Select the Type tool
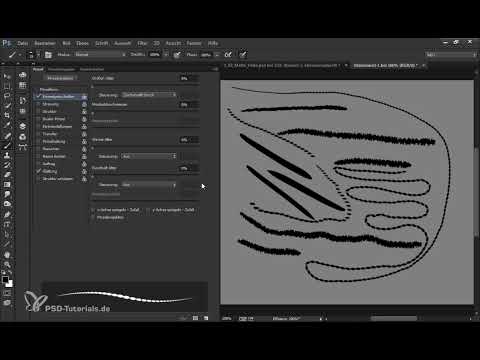Screen dimensions: 480x360 (x=7, y=224)
